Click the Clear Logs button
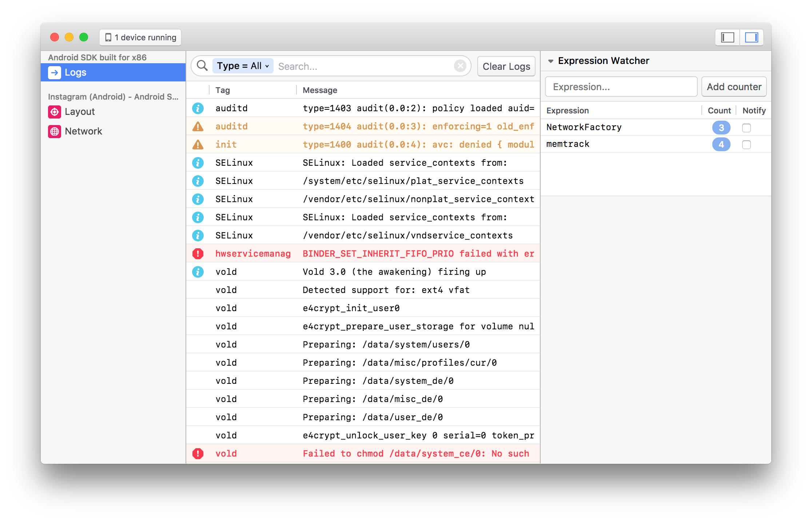The height and width of the screenshot is (522, 812). [505, 66]
